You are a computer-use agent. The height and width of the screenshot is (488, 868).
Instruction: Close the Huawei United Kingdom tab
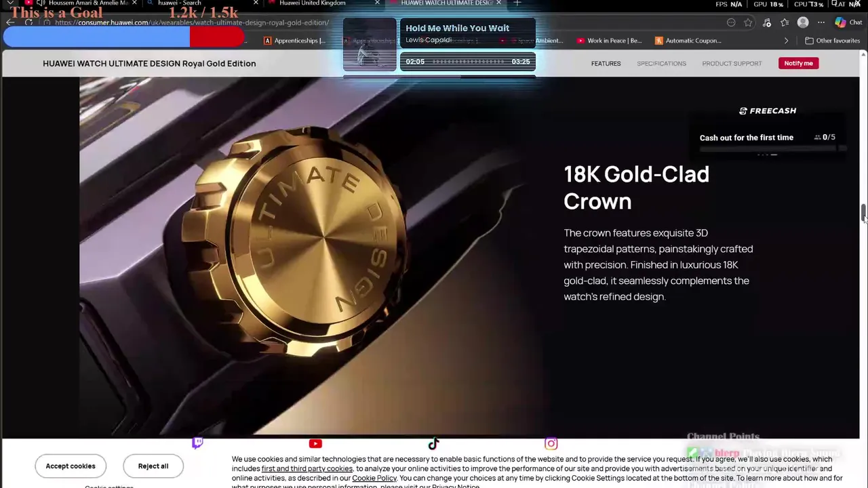(x=377, y=3)
